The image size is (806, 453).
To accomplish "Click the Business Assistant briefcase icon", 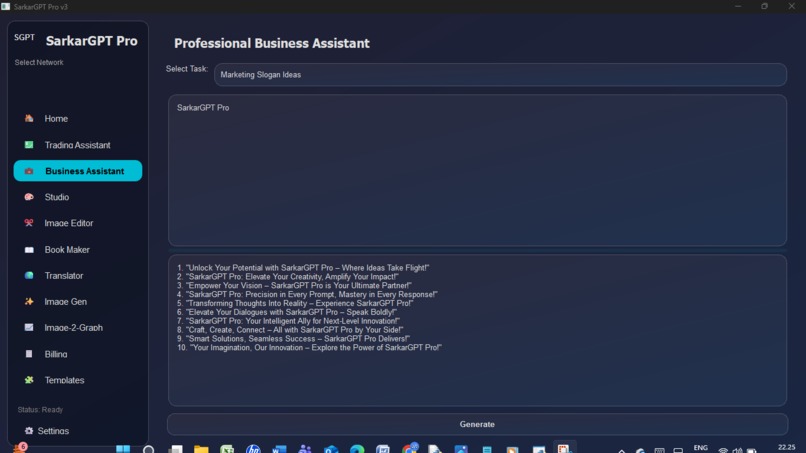I will pos(29,171).
